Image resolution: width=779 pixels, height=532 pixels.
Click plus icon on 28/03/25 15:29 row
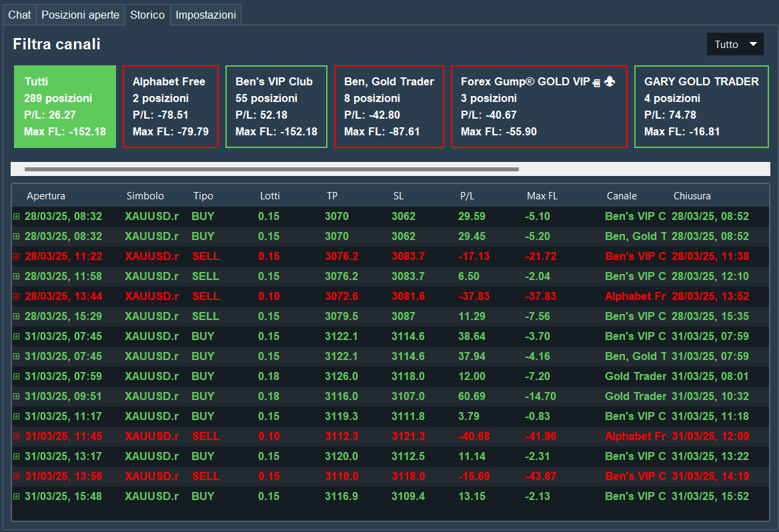[x=17, y=317]
